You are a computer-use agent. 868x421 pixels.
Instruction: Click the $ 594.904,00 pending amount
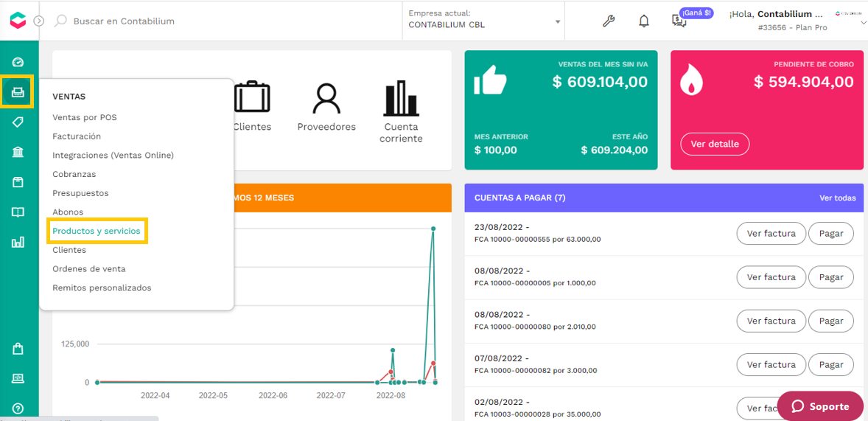pos(804,82)
